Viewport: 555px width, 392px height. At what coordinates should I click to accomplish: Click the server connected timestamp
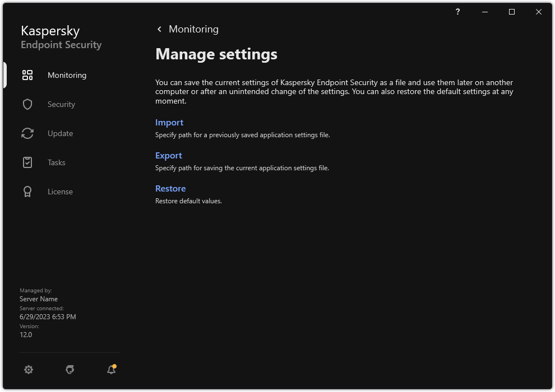click(48, 316)
